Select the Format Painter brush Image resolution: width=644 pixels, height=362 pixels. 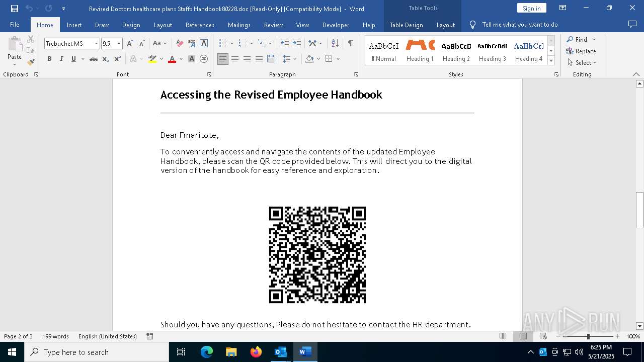(31, 62)
